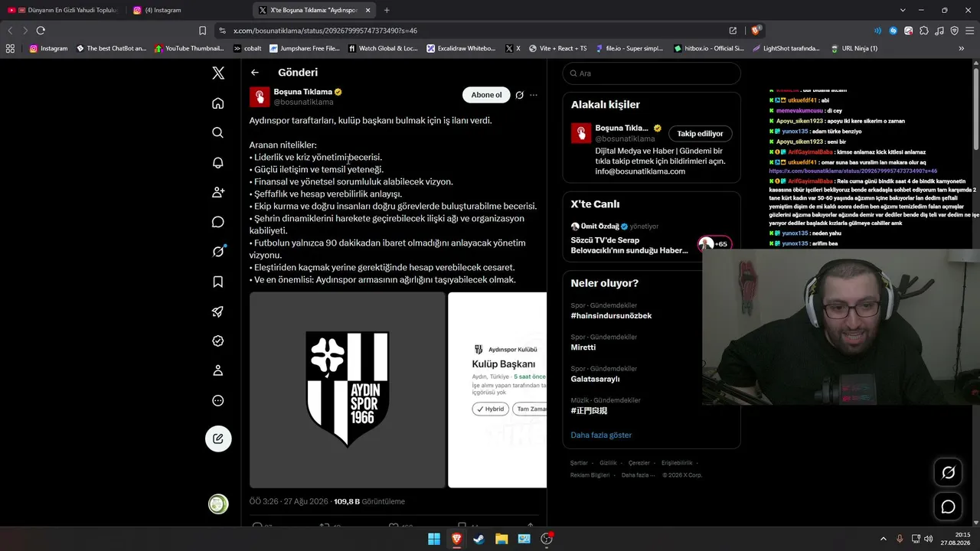Viewport: 980px width, 551px height.
Task: Show more bookmarks with double chevron
Action: pos(962,48)
